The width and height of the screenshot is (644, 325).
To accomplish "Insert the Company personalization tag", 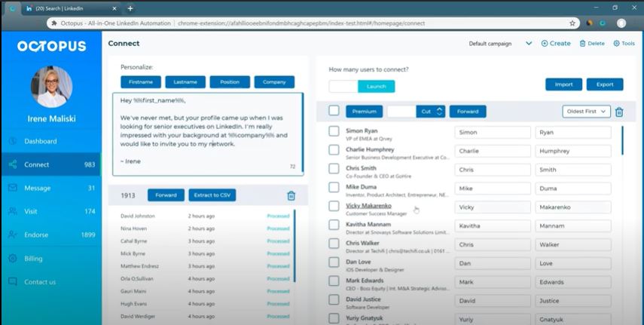I will [x=274, y=82].
